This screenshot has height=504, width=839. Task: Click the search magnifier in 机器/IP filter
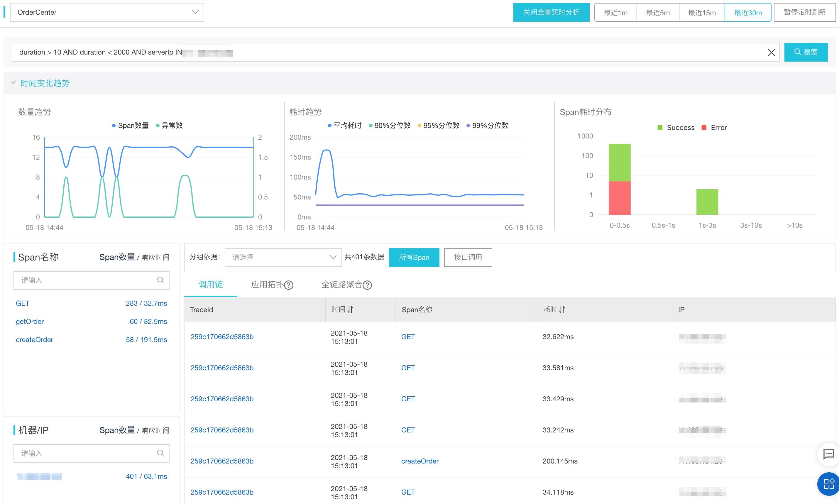(x=160, y=454)
